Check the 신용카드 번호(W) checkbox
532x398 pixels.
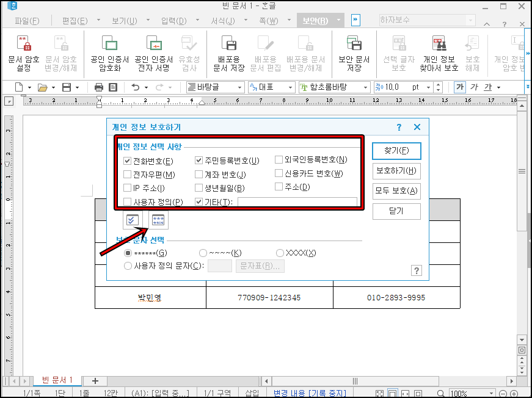(279, 173)
